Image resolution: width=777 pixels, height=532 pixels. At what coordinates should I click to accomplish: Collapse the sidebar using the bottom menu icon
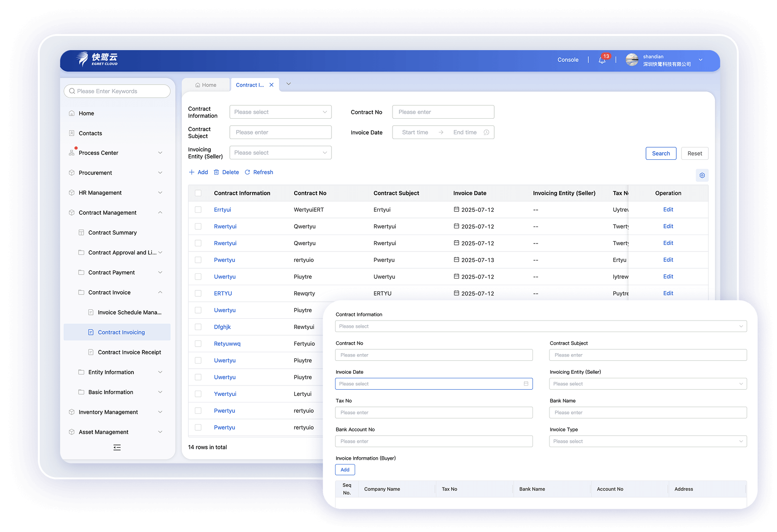[x=117, y=447]
